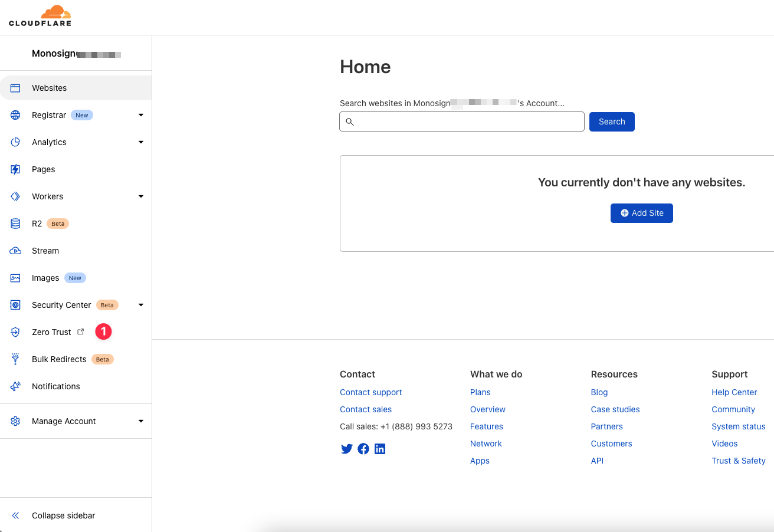
Task: Click the Notifications icon in the sidebar
Action: pyautogui.click(x=15, y=386)
